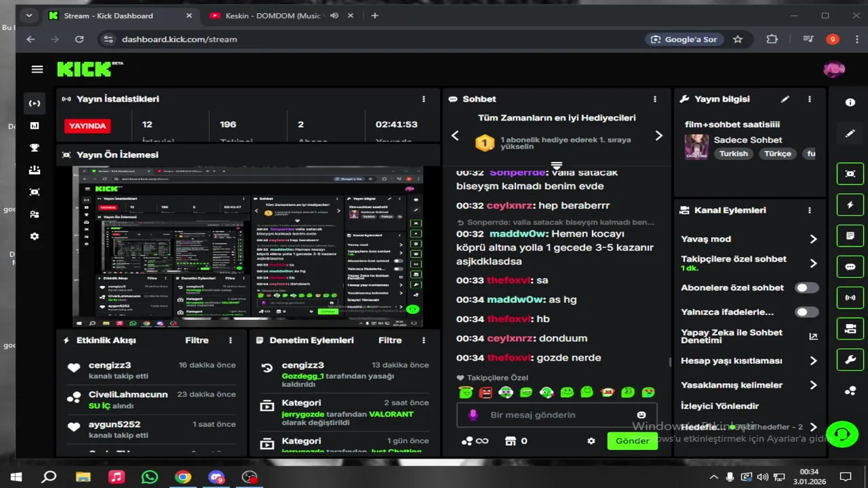Click the Bir mesaj gönderin input field
Image resolution: width=868 pixels, height=488 pixels.
pos(556,415)
